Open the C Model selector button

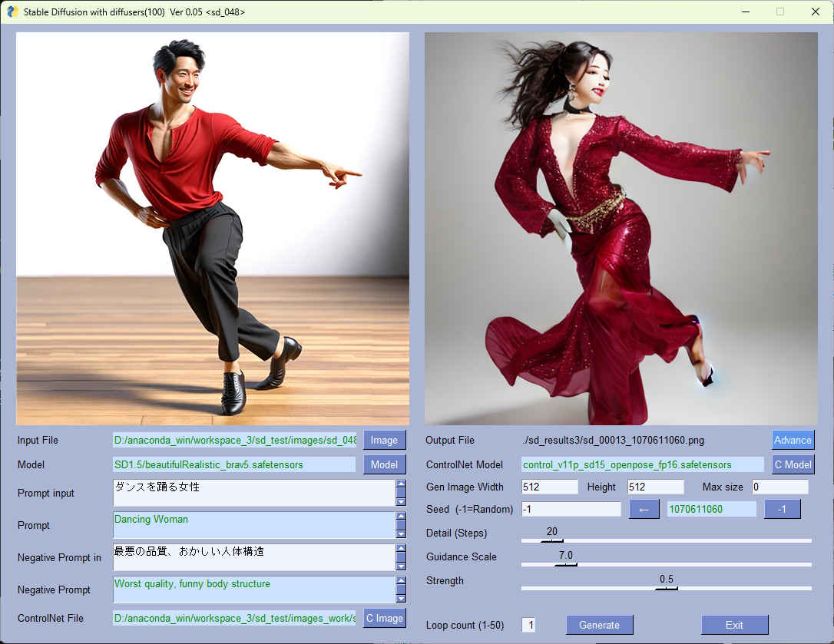[793, 464]
